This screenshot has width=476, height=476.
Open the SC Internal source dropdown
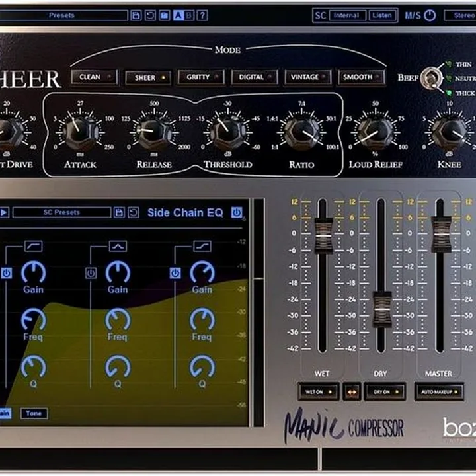[346, 15]
